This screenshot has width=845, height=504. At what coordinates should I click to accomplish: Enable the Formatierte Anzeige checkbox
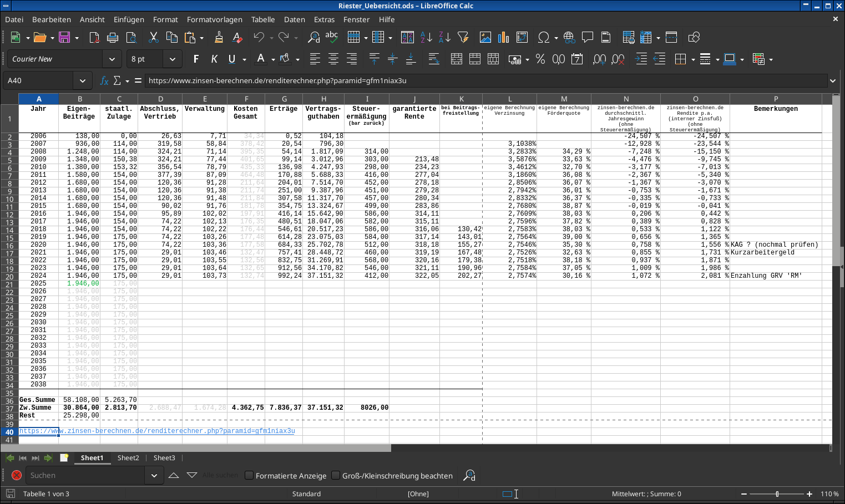[249, 475]
